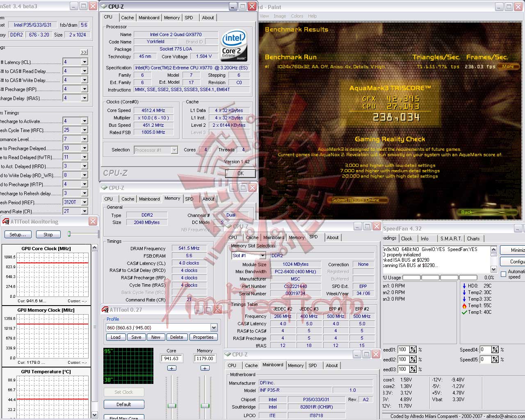Click the Speed01 spinner arrows in SpeedFan
Screen dimensions: 525x420
(413, 349)
